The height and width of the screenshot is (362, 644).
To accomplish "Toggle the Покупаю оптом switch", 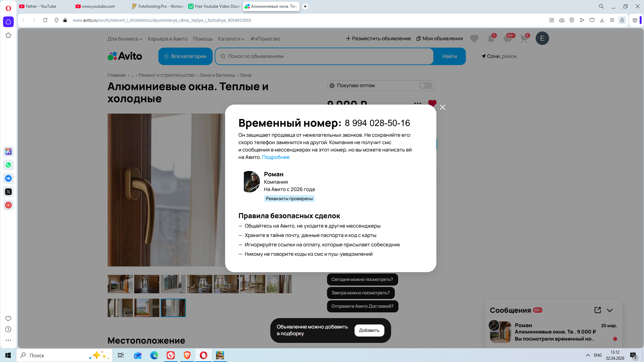I will pyautogui.click(x=425, y=85).
